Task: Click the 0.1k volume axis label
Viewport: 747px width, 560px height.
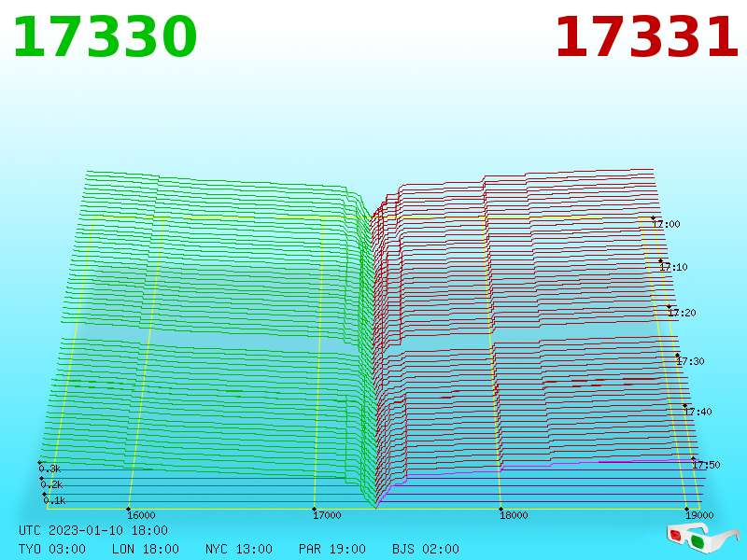Action: point(55,500)
